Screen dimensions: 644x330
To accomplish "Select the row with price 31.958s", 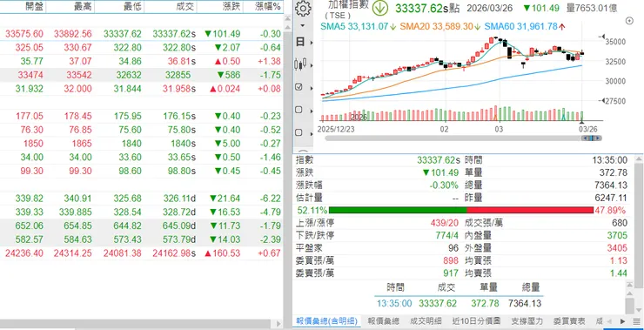I will 141,89.
